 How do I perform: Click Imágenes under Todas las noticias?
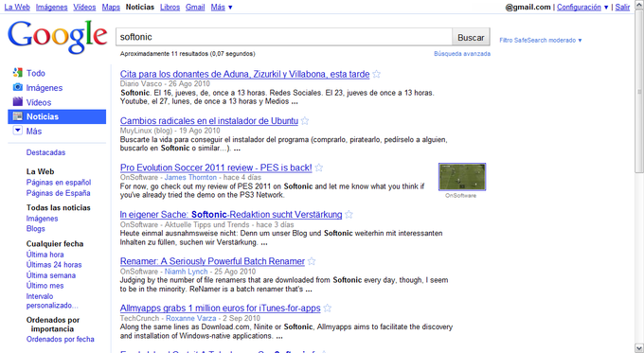(x=42, y=219)
